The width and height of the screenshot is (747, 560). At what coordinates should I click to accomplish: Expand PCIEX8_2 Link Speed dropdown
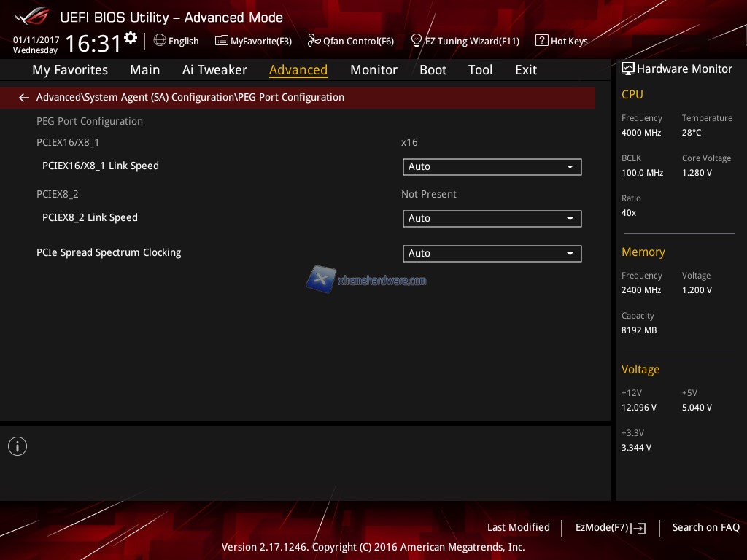point(492,219)
